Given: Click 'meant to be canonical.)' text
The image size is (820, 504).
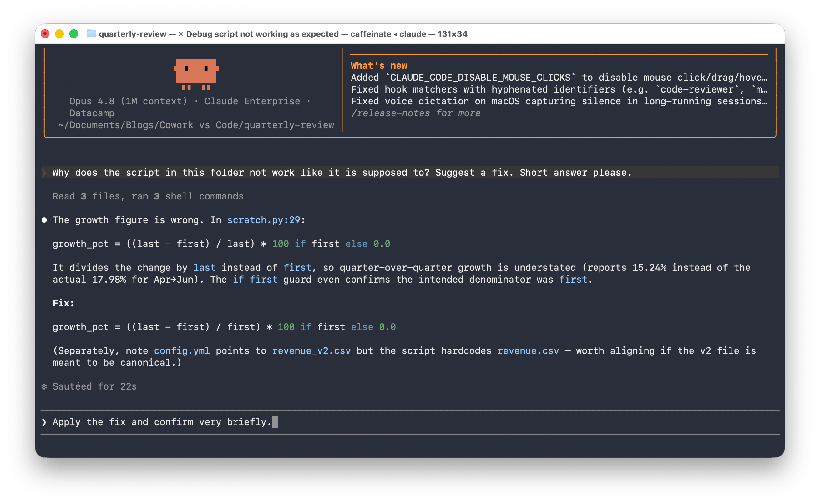Looking at the screenshot, I should (x=117, y=363).
